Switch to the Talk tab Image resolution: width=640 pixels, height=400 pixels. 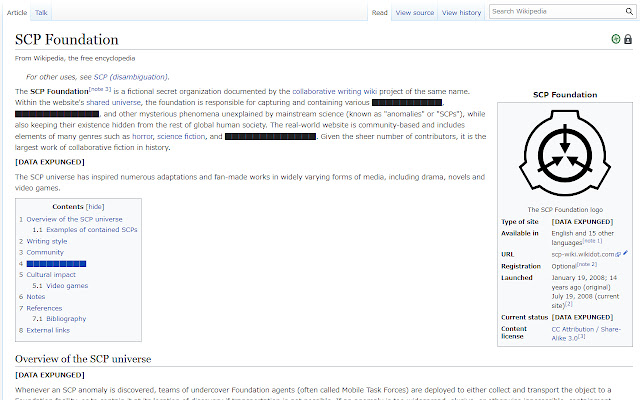[x=41, y=13]
